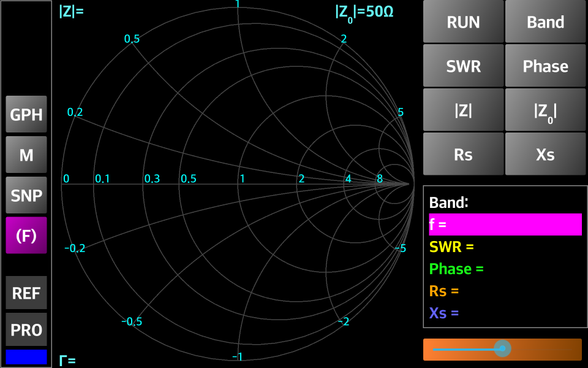Click the 0.1 resistance label on axis
588x368 pixels.
click(x=102, y=178)
